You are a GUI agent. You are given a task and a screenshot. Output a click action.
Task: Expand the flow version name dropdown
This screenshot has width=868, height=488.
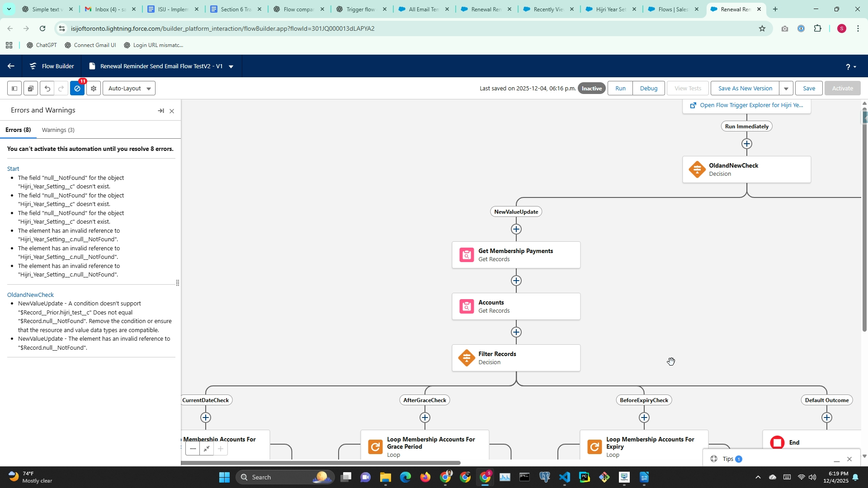coord(231,66)
